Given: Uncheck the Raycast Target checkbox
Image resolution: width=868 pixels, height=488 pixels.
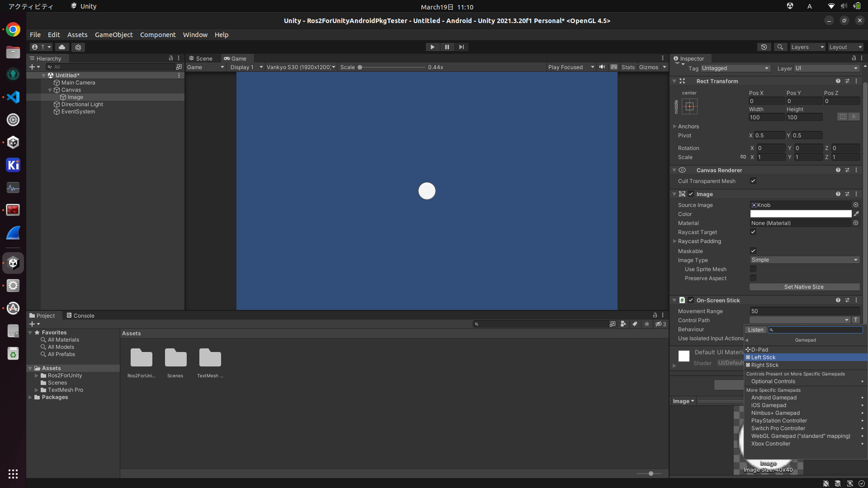Looking at the screenshot, I should click(x=753, y=232).
